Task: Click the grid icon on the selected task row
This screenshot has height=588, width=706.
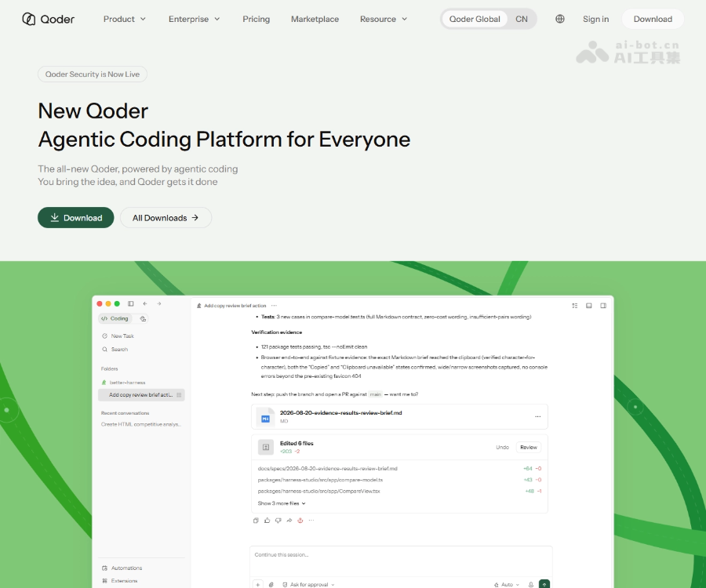Action: [x=179, y=395]
